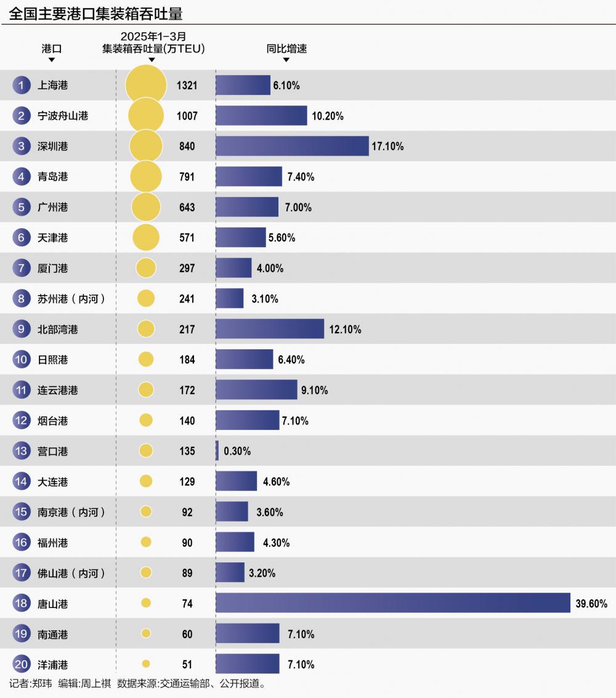Screen dimensions: 616x698
Task: Click the title 全国主要港口集装箱吞吐量
Action: 96,13
